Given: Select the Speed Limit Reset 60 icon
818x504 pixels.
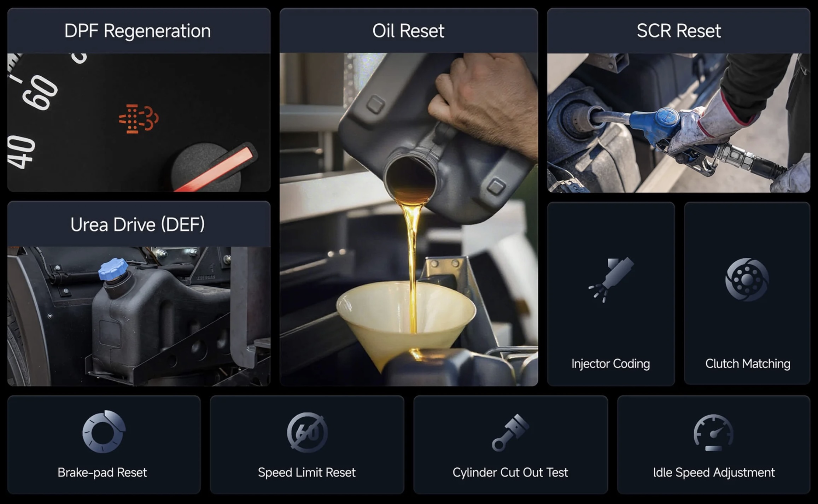Looking at the screenshot, I should tap(307, 433).
